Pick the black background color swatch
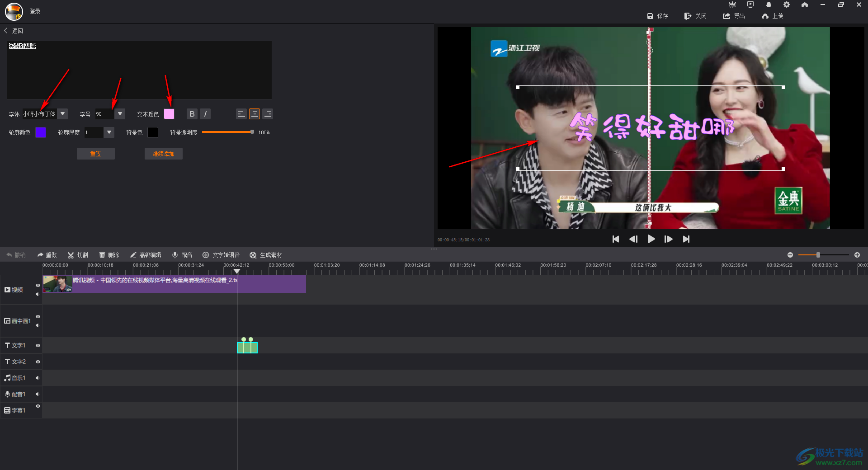The height and width of the screenshot is (470, 868). [x=153, y=132]
